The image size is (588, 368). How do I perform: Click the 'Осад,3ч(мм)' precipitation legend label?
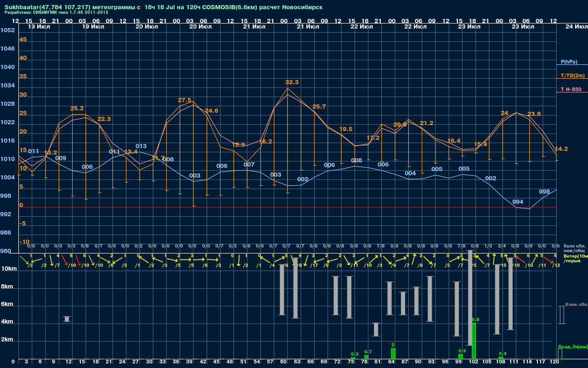[x=572, y=346]
